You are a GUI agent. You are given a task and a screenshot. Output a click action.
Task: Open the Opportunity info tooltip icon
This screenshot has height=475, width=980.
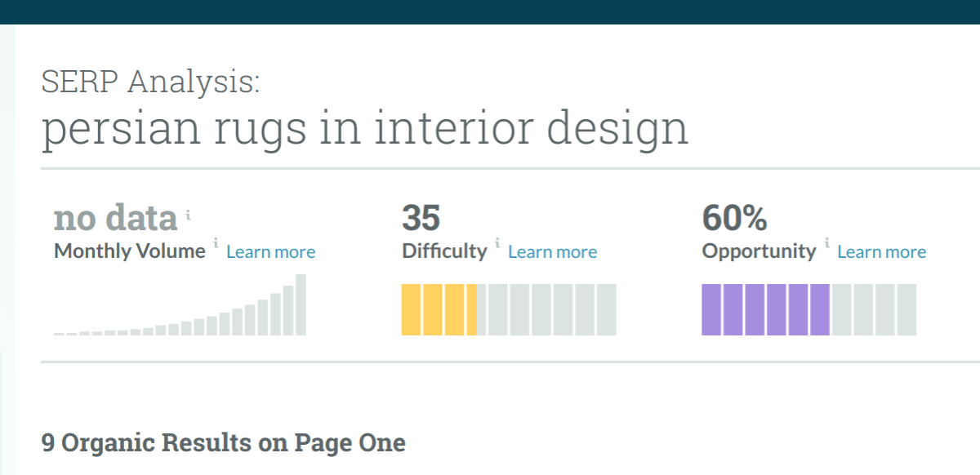pos(826,243)
